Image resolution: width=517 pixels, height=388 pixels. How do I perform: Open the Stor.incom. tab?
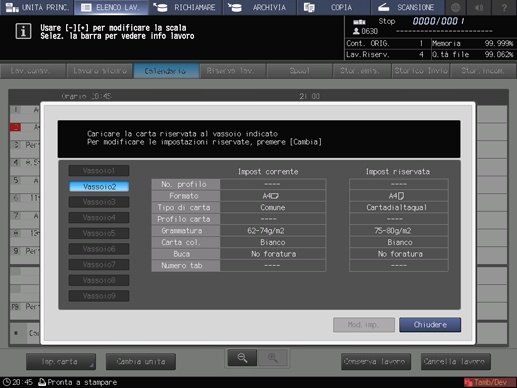483,71
